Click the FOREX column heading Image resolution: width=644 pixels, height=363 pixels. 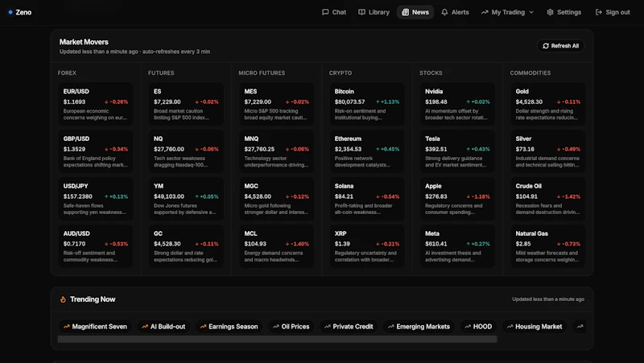[67, 72]
